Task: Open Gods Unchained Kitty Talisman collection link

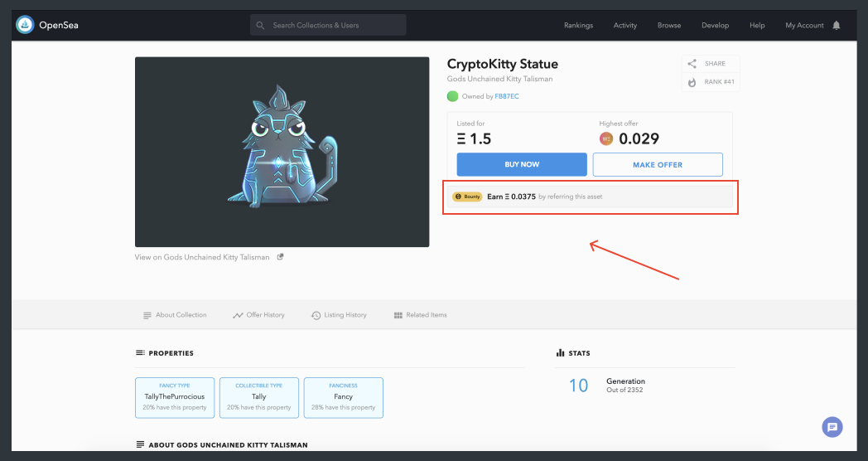Action: pyautogui.click(x=500, y=79)
